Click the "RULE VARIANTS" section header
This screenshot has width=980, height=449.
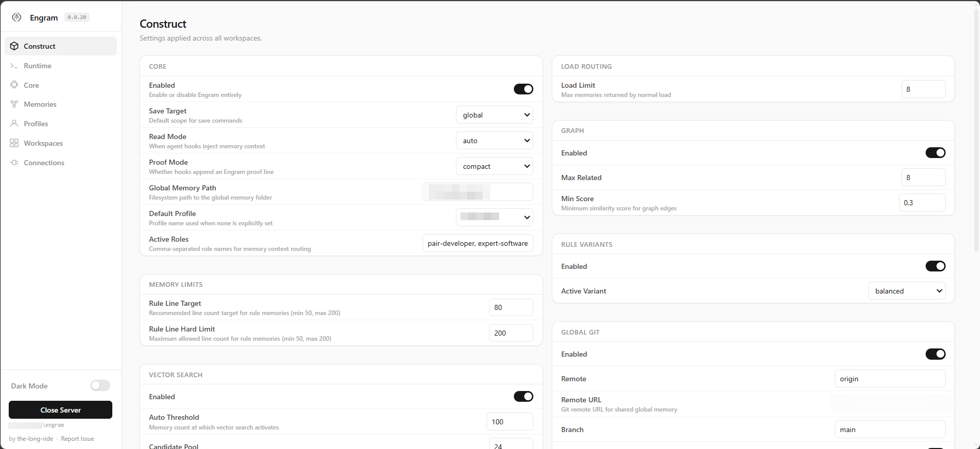pos(587,245)
